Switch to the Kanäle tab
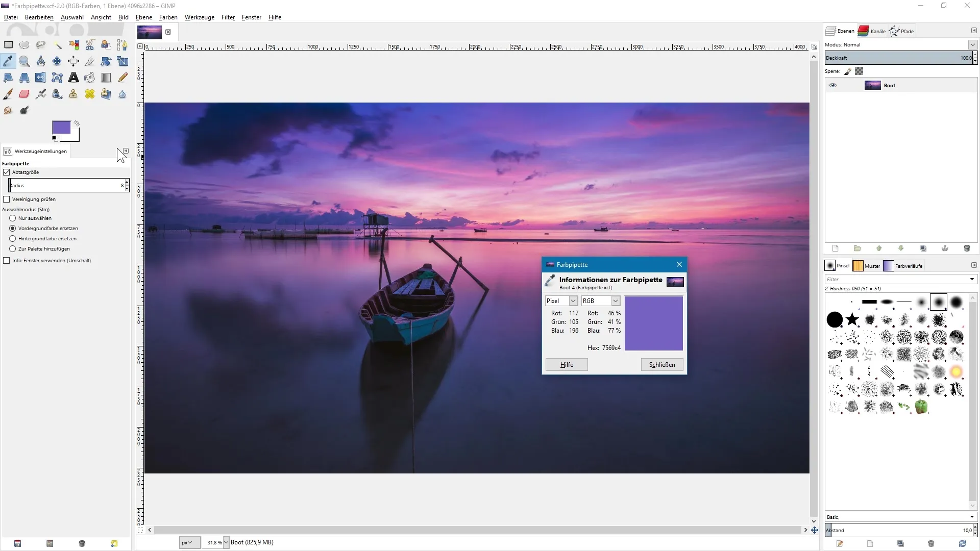This screenshot has height=551, width=980. [872, 31]
